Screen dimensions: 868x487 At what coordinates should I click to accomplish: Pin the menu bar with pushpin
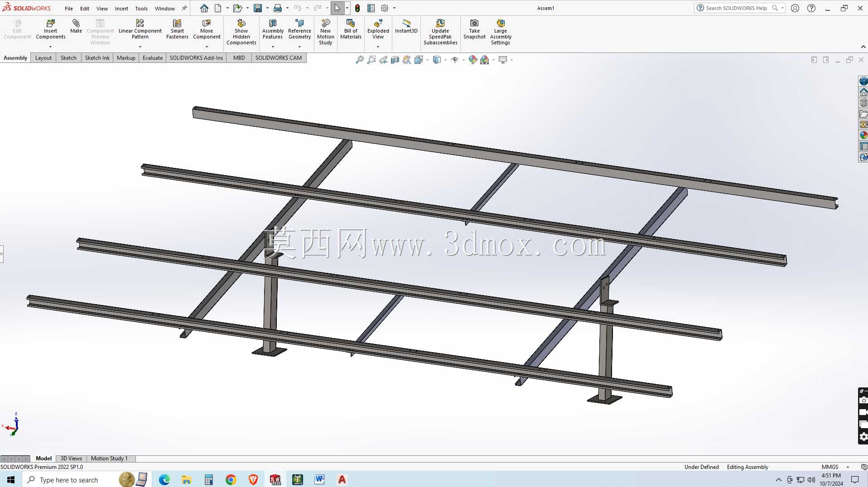coord(184,8)
